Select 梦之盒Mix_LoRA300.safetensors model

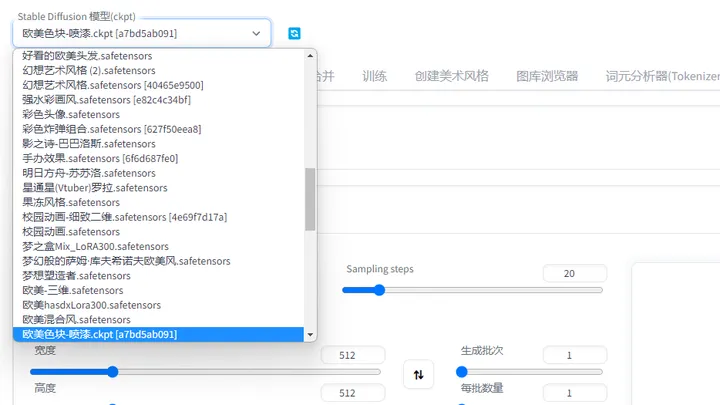pyautogui.click(x=158, y=247)
